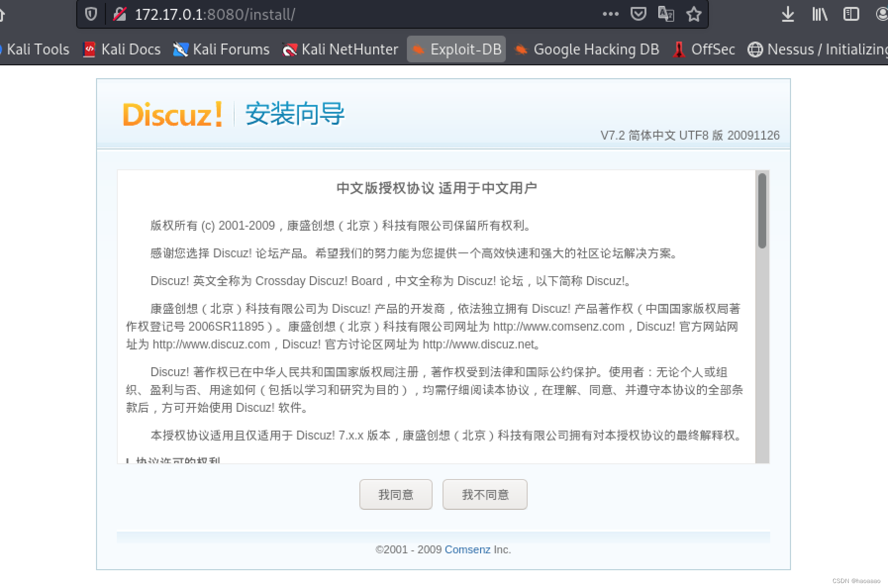
Task: Click the text http://www.discuz.net in the agreement
Action: point(479,344)
